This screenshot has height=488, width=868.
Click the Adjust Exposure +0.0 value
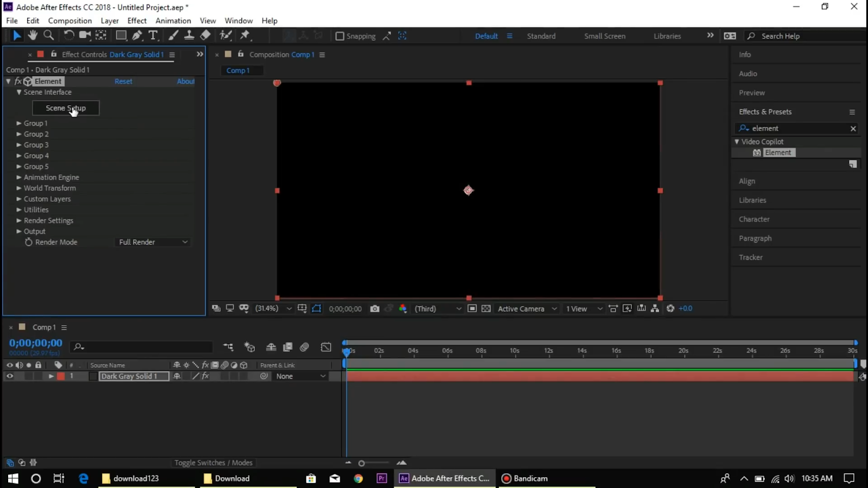coord(686,309)
